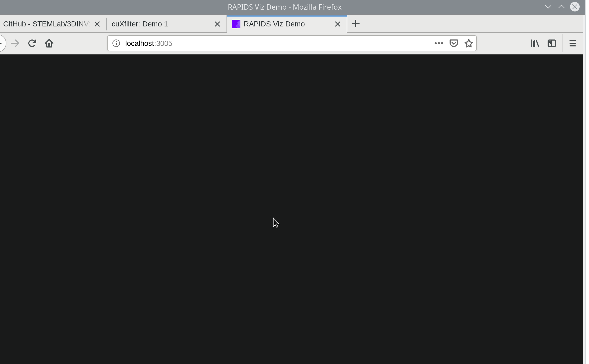Open a new tab with plus button
This screenshot has height=364, width=589.
tap(356, 24)
